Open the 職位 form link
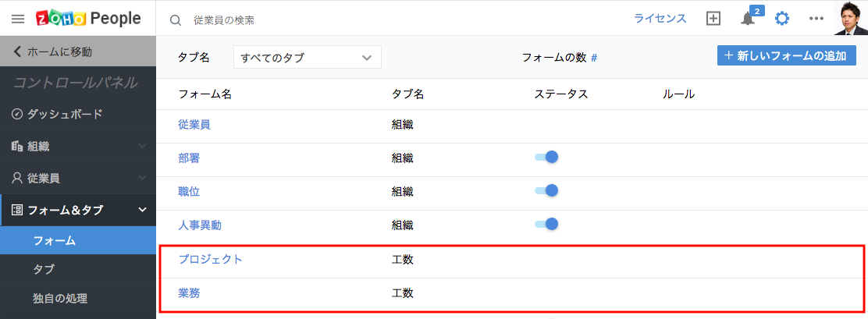Screen dimensions: 868x319 [189, 191]
